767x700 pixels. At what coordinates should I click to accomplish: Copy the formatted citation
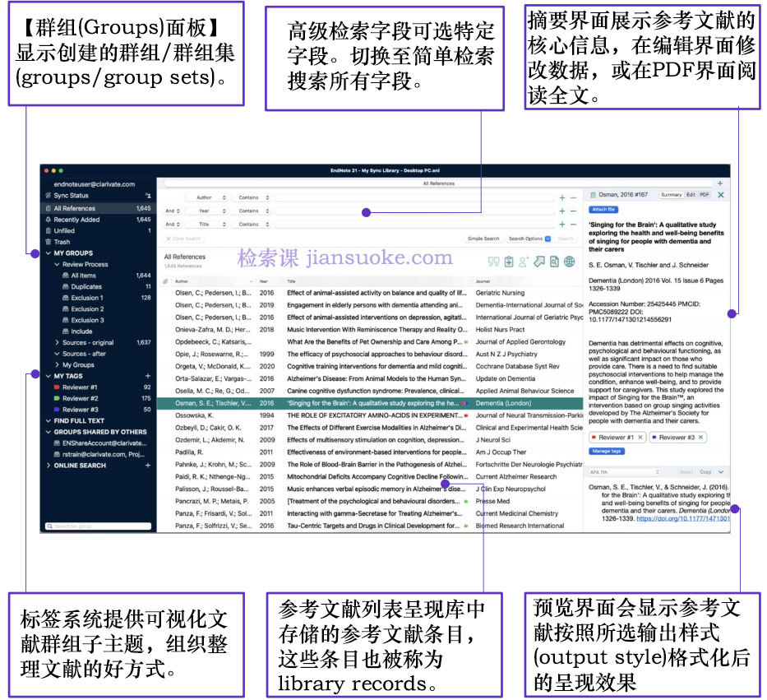pyautogui.click(x=706, y=472)
